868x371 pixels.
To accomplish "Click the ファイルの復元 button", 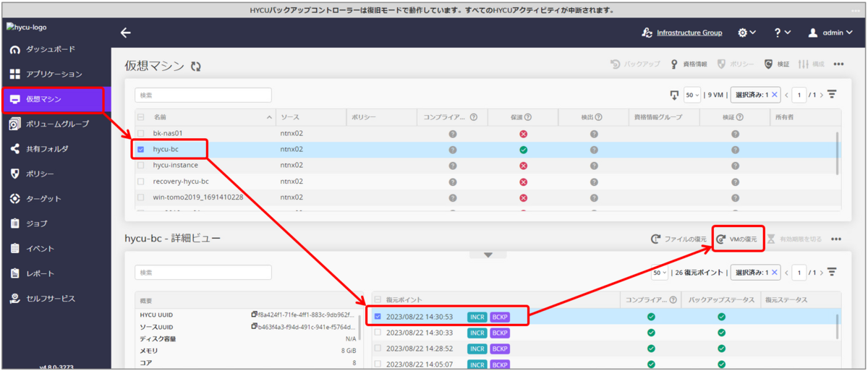I will pyautogui.click(x=678, y=239).
